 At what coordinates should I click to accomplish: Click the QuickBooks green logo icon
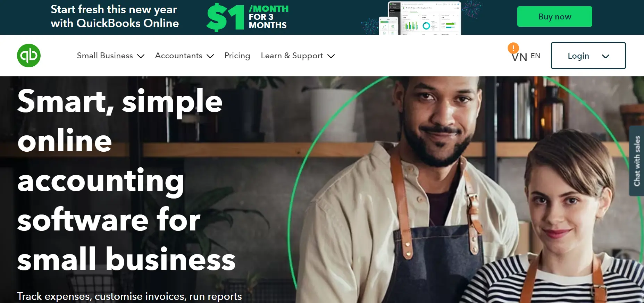tap(29, 56)
